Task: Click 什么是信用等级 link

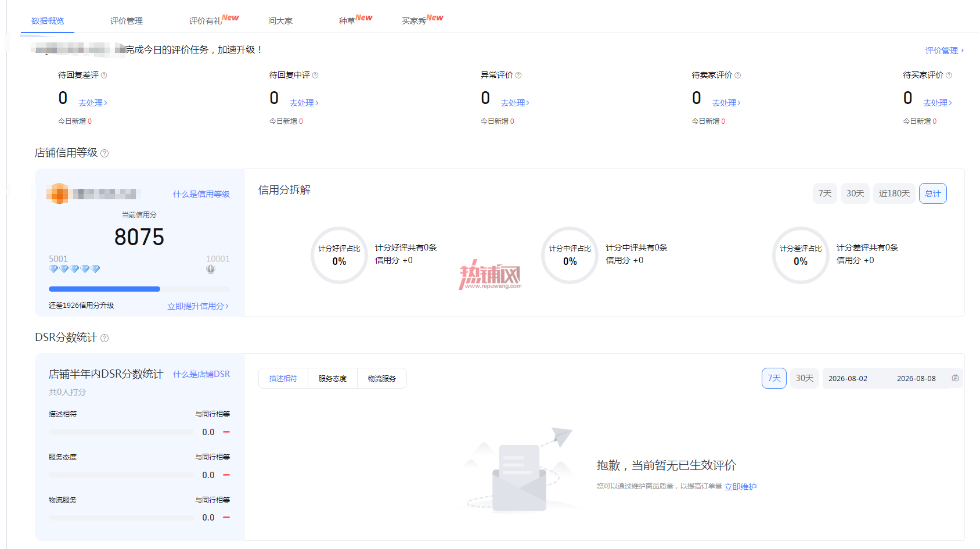Action: coord(201,194)
